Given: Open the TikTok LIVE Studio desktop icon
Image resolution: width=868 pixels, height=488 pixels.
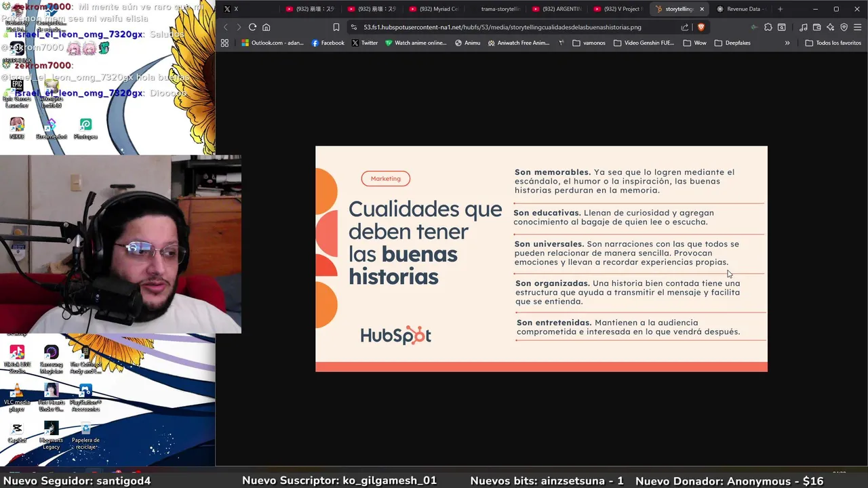Looking at the screenshot, I should [x=17, y=359].
